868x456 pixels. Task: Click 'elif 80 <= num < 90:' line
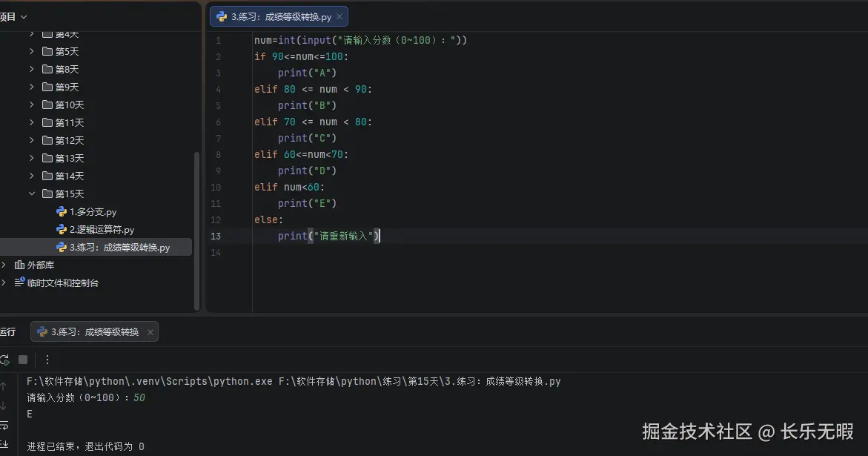pyautogui.click(x=314, y=89)
